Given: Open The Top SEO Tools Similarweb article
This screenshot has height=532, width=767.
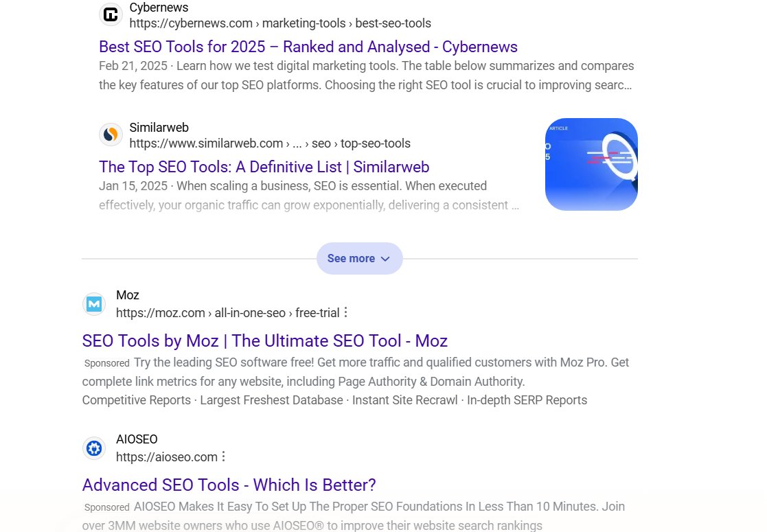Looking at the screenshot, I should point(264,167).
